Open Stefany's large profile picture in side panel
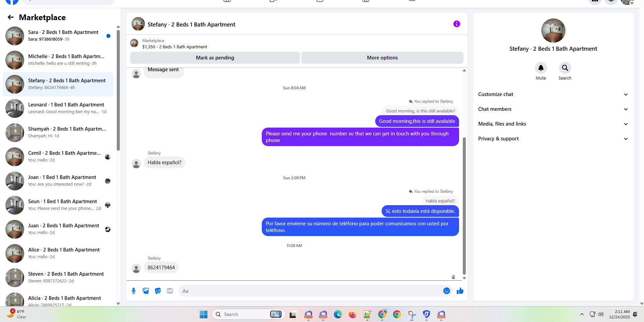Viewport: 644px width, 322px height. pyautogui.click(x=553, y=31)
